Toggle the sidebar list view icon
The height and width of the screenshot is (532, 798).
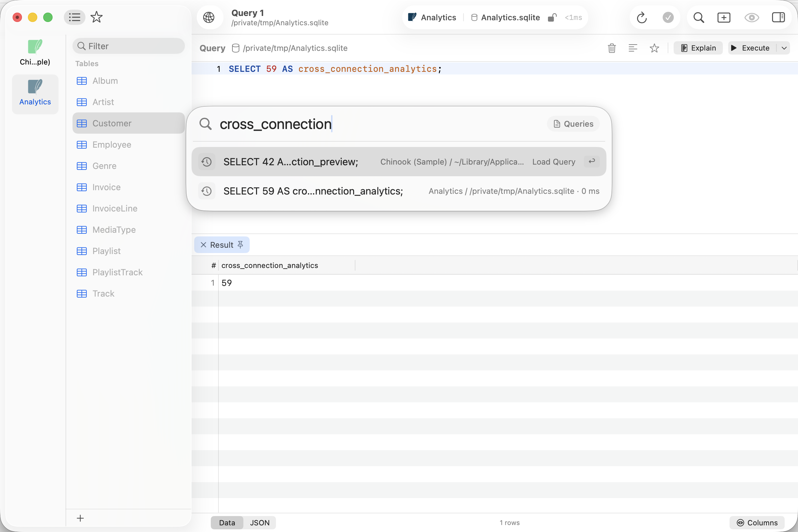pyautogui.click(x=74, y=17)
